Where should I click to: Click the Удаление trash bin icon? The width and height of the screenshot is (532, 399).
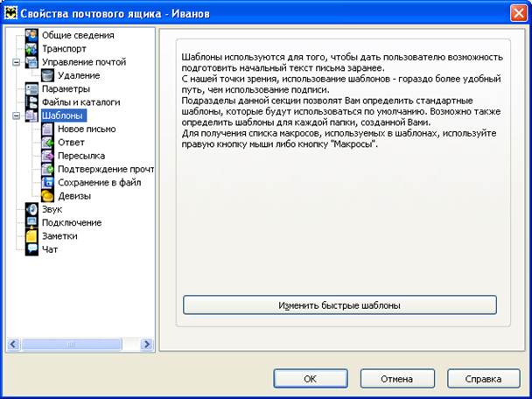pos(47,75)
